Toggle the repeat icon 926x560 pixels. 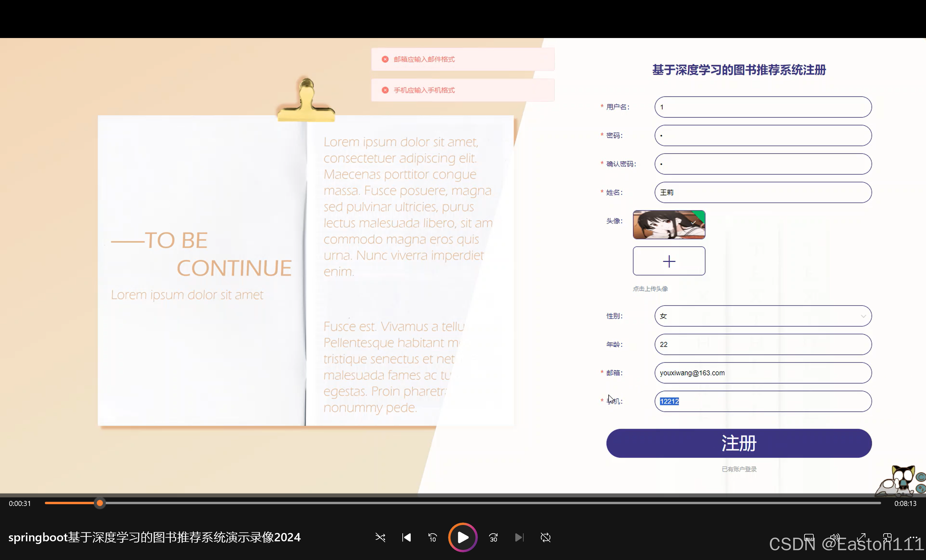click(x=546, y=537)
